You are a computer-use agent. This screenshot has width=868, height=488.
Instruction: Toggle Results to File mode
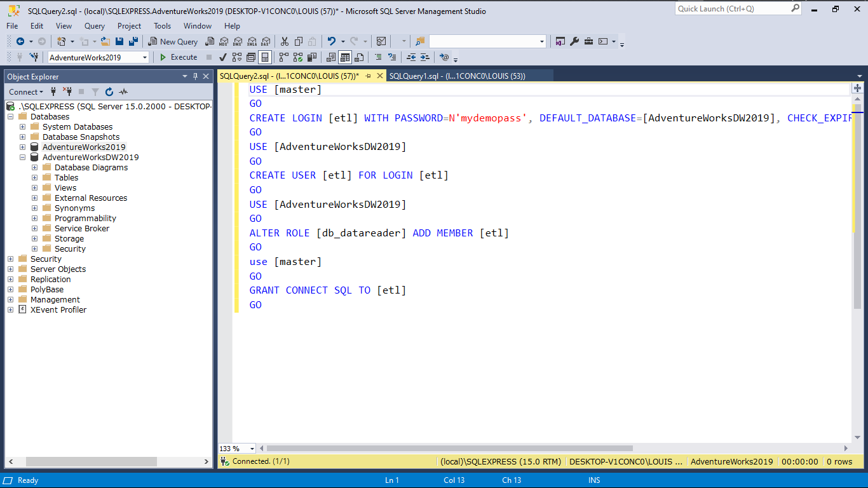359,57
